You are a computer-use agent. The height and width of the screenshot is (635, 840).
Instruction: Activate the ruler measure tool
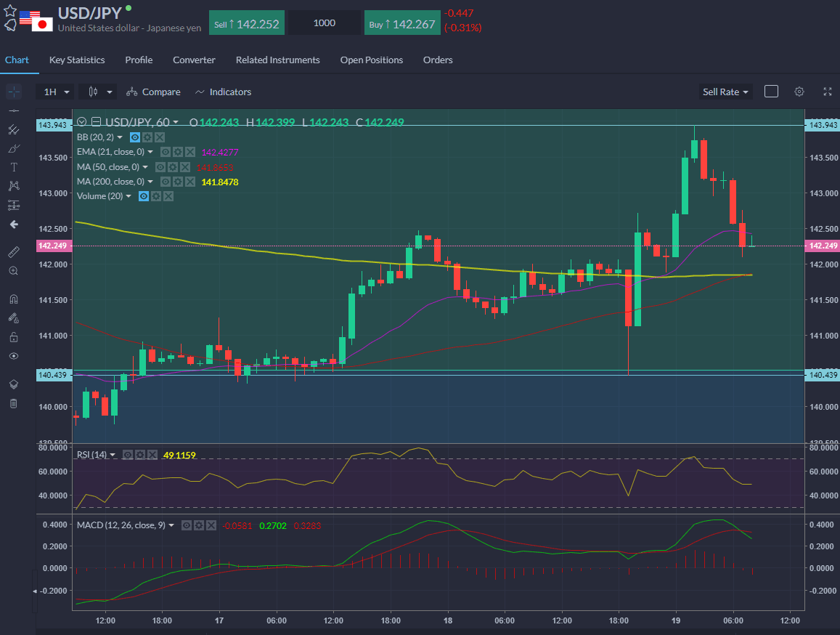pos(13,252)
